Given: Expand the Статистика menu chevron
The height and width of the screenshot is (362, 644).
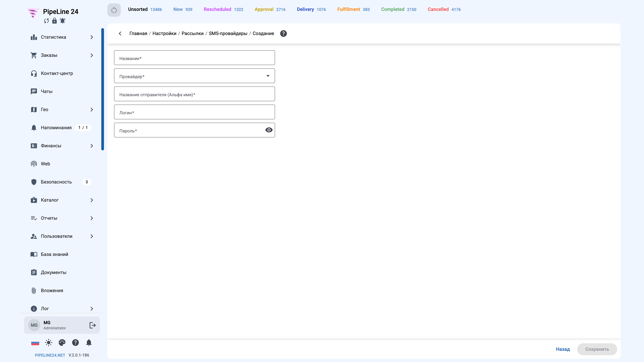Looking at the screenshot, I should 92,37.
